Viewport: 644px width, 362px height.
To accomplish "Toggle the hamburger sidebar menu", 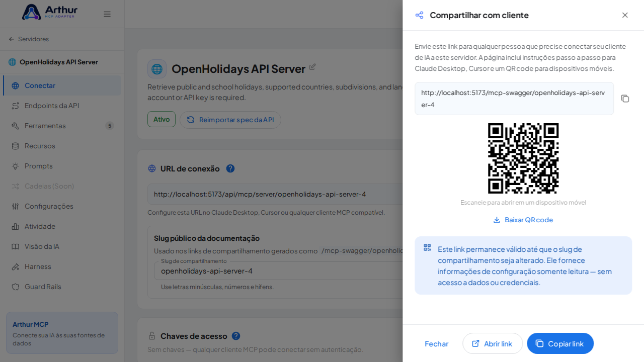I will point(107,14).
